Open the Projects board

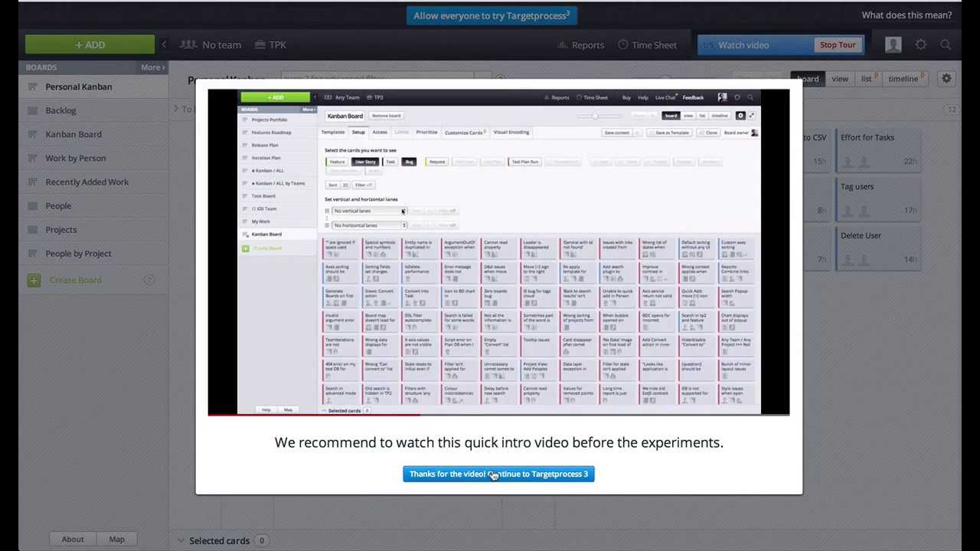(x=93, y=230)
